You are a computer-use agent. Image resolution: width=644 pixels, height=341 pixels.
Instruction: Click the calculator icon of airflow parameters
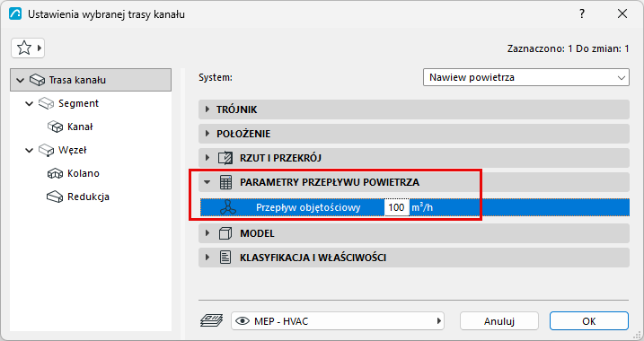tap(225, 182)
